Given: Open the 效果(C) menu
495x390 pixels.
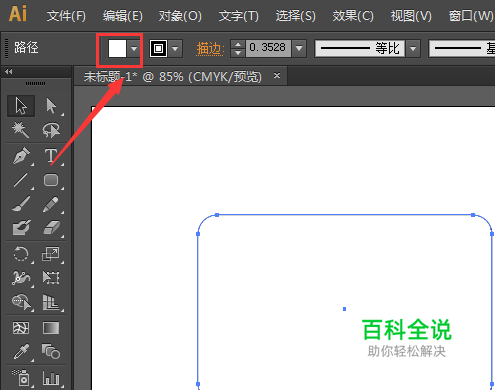Looking at the screenshot, I should [353, 16].
